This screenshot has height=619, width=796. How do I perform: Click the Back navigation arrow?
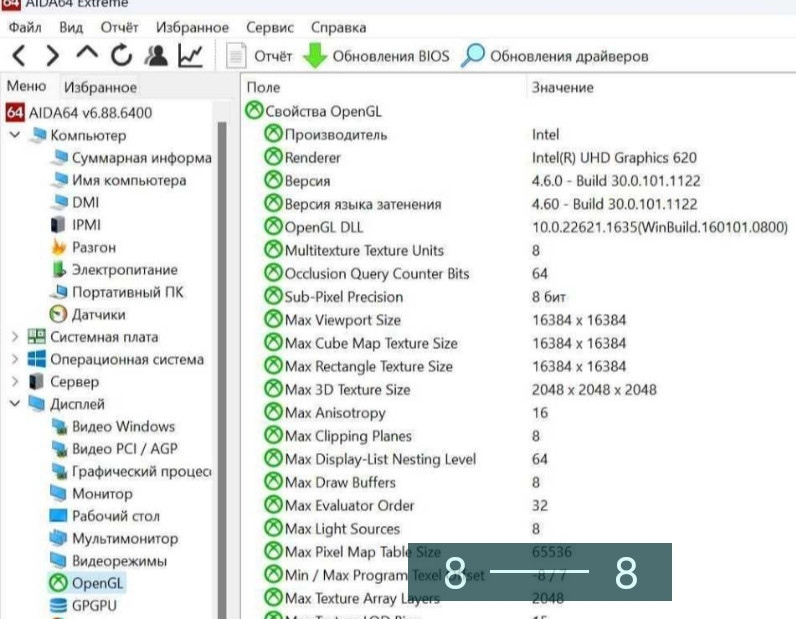(20, 56)
